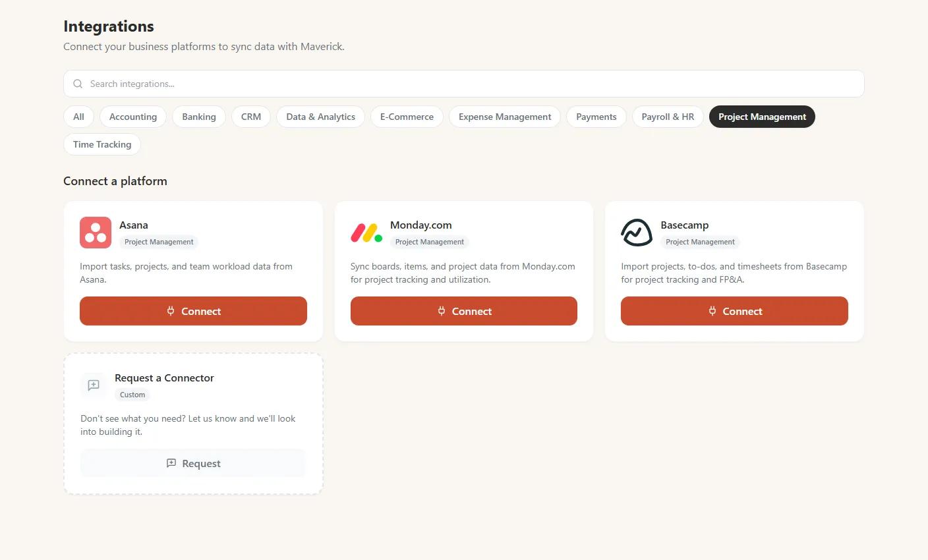Show Payroll & HR integrations

pos(668,117)
